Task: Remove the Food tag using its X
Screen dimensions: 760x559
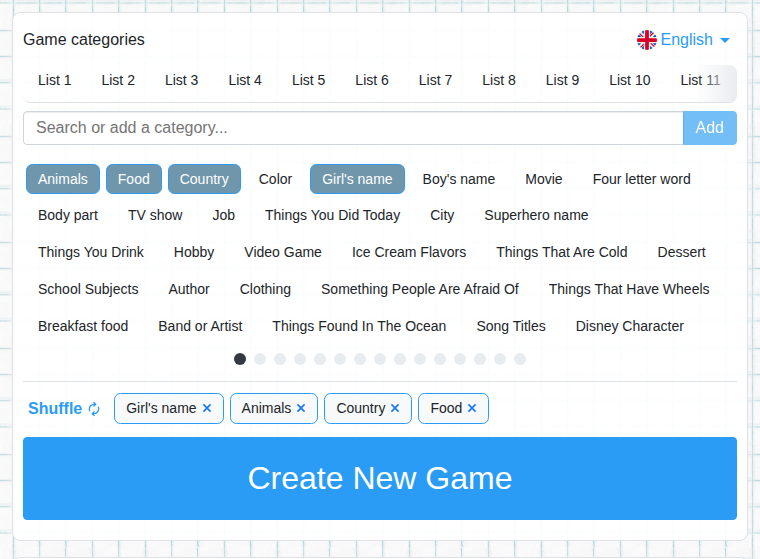Action: coord(472,408)
